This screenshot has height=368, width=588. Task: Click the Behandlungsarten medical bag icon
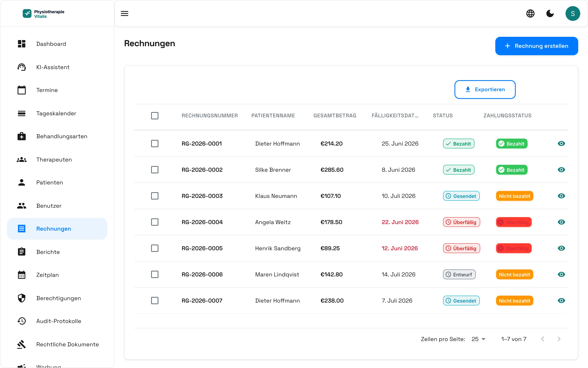pyautogui.click(x=22, y=136)
